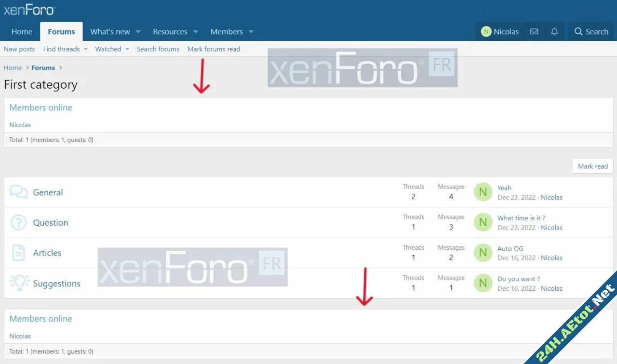Select the Articles forum document icon

tap(18, 253)
